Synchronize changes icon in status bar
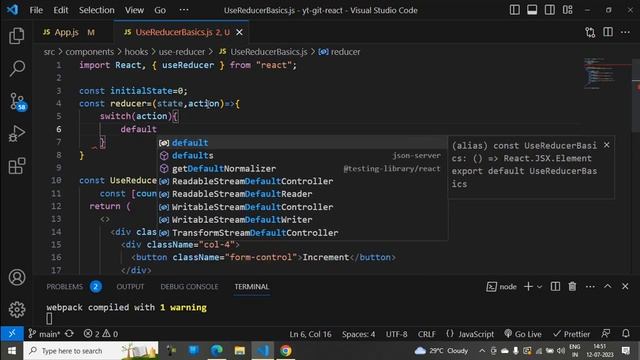Viewport: 640px width, 360px height. point(69,334)
